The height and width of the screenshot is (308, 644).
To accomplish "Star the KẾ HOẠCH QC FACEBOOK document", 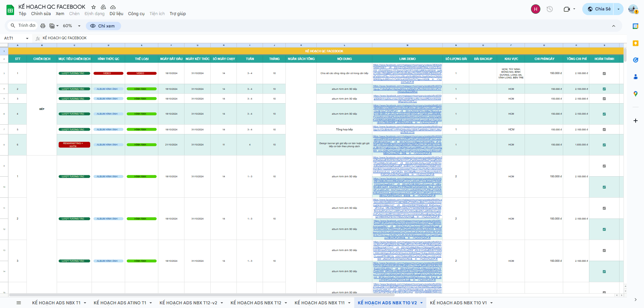I will (x=94, y=7).
